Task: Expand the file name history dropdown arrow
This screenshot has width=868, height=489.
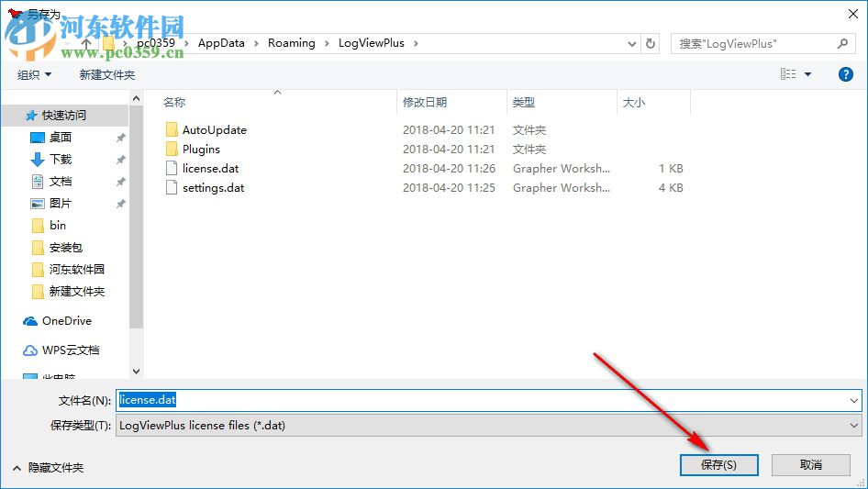Action: coord(853,400)
